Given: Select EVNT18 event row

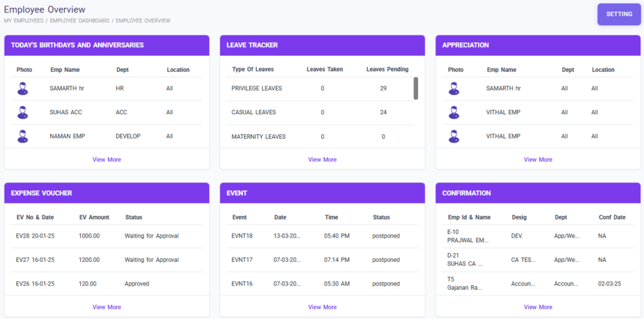Looking at the screenshot, I should (x=322, y=236).
